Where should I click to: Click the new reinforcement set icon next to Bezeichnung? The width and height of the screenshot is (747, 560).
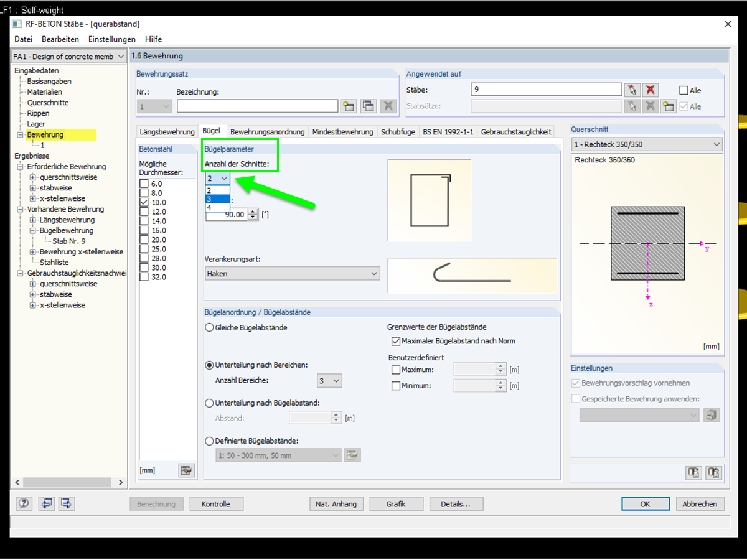click(x=349, y=106)
